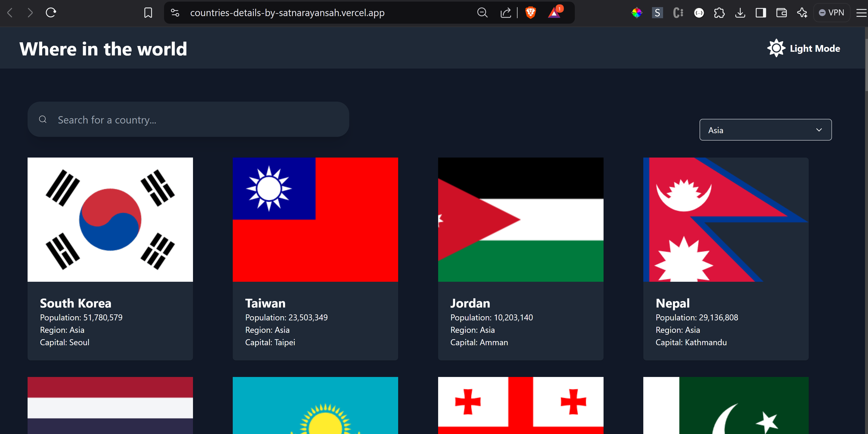868x434 pixels.
Task: Navigate back to the previous page
Action: 10,12
